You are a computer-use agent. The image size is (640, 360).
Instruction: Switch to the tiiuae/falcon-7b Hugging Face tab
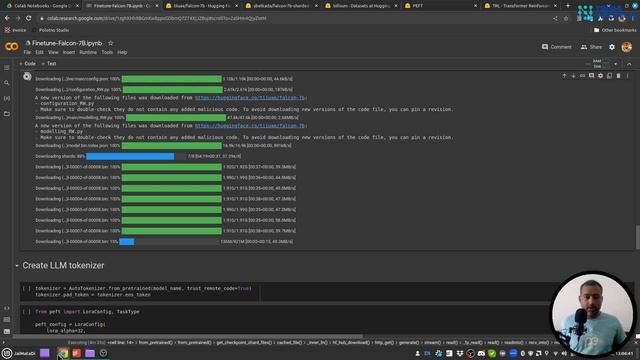click(201, 6)
